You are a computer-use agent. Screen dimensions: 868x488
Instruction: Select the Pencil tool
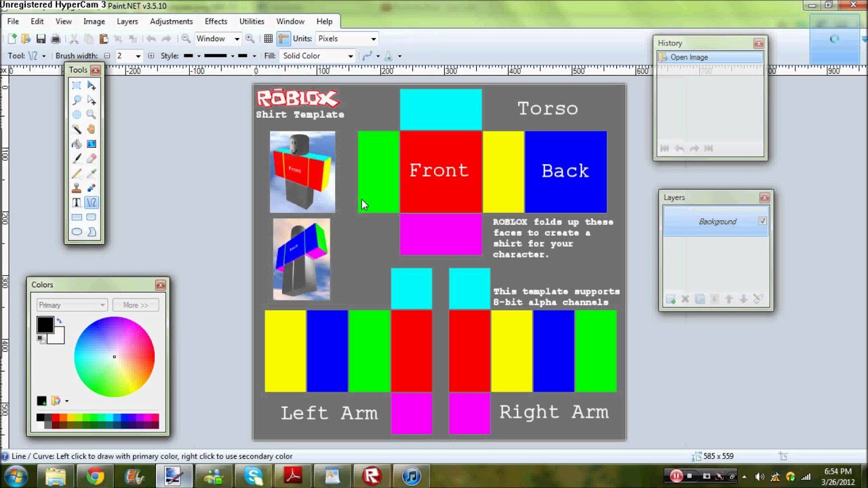pos(77,173)
